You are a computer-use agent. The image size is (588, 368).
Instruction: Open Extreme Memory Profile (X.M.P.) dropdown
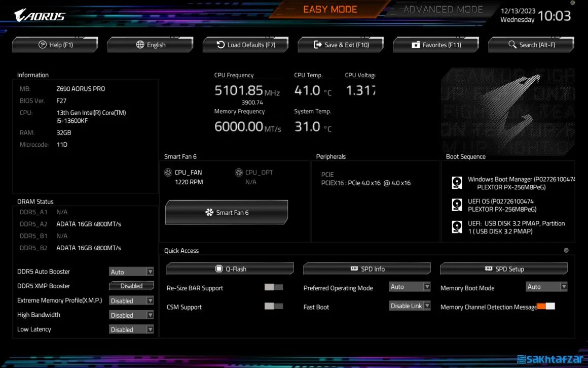coord(131,300)
